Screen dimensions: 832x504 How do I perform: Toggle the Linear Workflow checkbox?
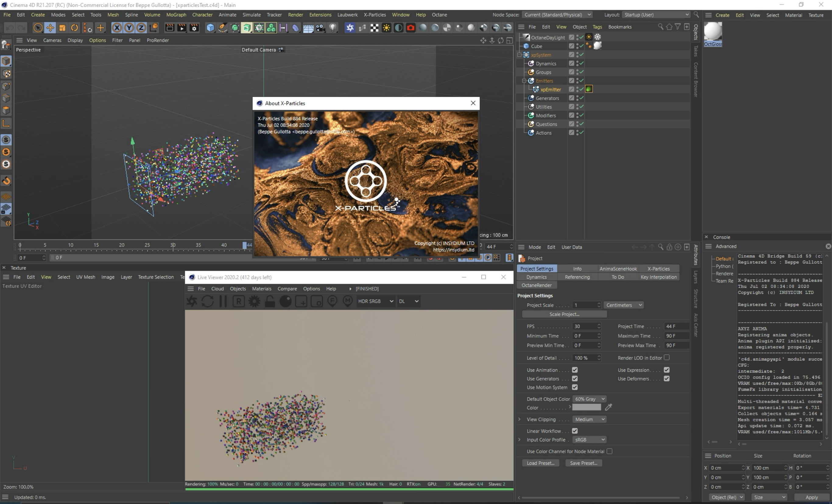[575, 431]
